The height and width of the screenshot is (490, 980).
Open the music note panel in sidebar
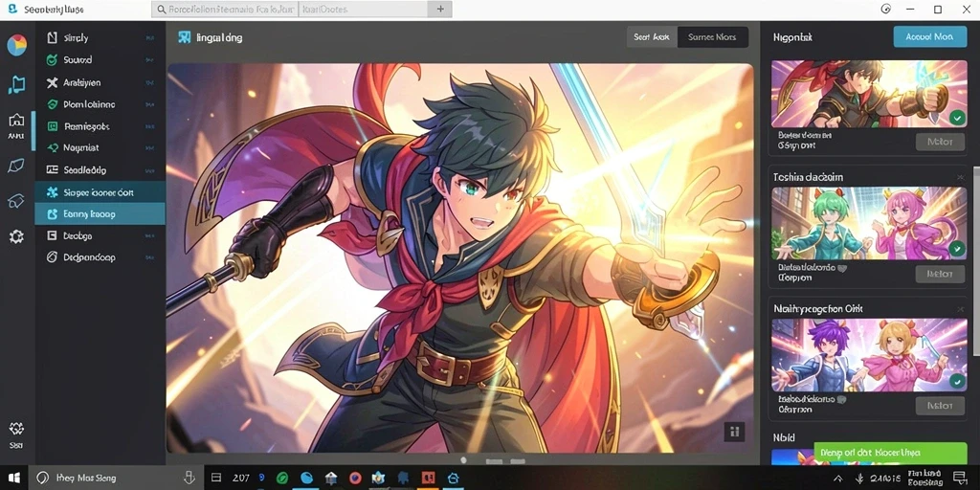coord(16,84)
